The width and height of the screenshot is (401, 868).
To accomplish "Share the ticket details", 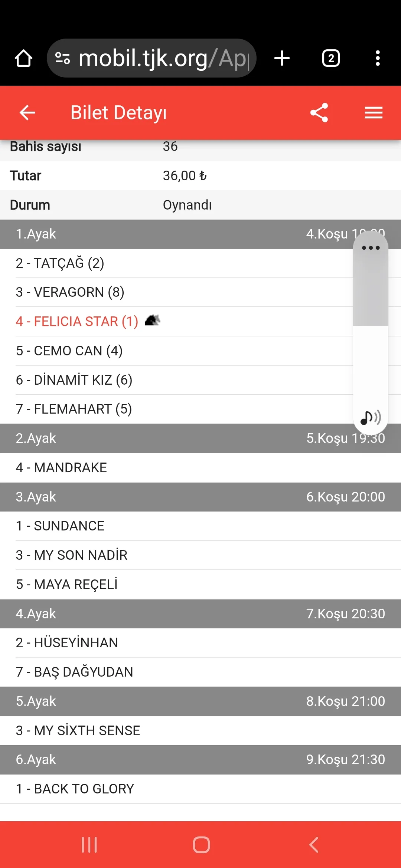I will point(319,112).
